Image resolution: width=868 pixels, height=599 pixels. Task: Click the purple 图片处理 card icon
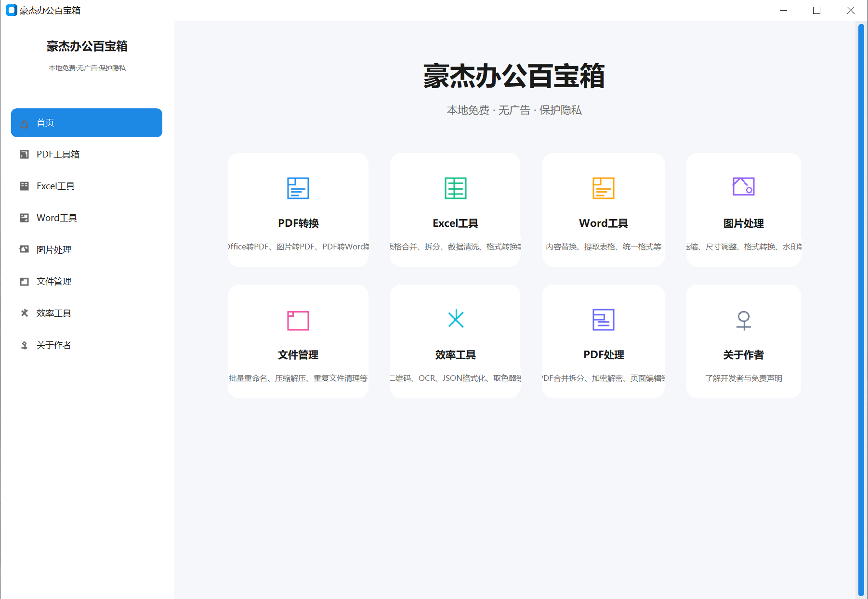pyautogui.click(x=744, y=186)
